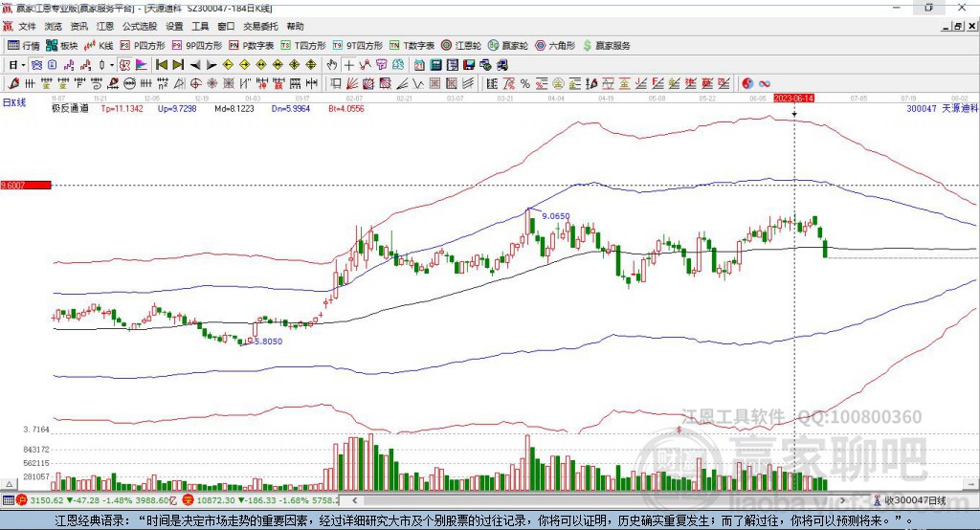
Task: Click the Up=9.7298 value
Action: [x=177, y=108]
